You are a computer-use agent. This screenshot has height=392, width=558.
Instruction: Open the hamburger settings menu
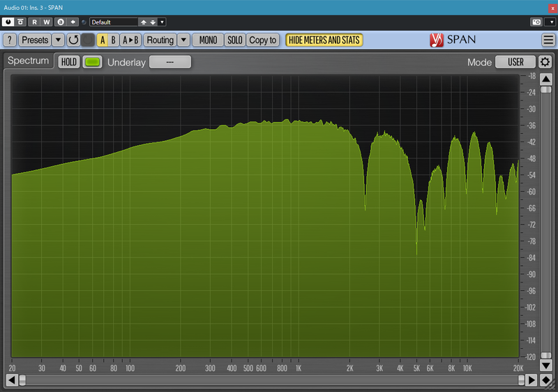pos(548,40)
